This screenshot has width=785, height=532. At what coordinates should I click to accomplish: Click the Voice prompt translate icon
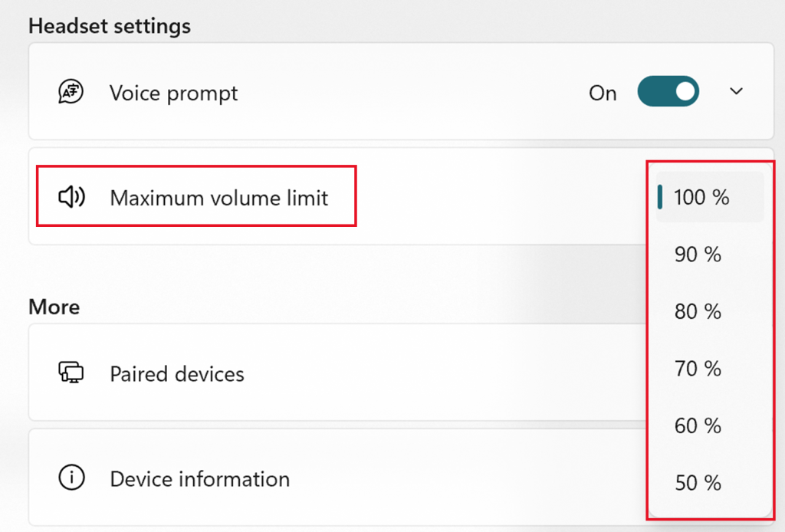click(71, 93)
